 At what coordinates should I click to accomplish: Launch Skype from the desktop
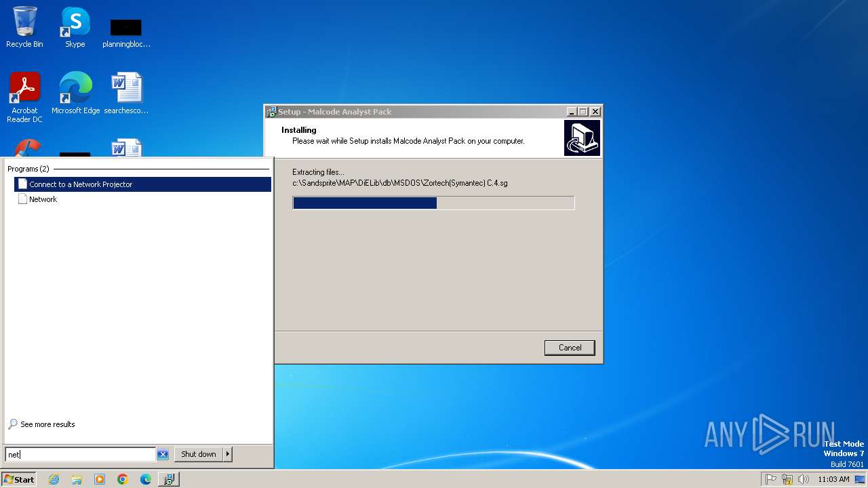[75, 27]
